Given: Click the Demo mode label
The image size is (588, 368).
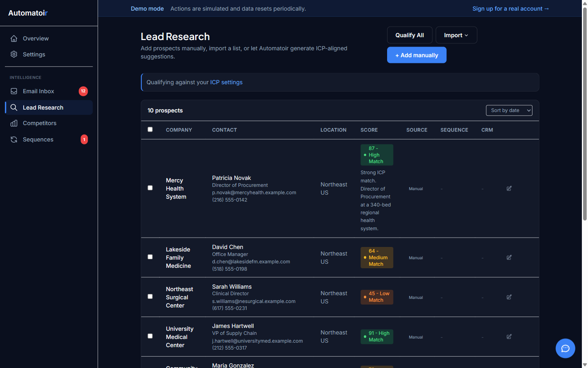Looking at the screenshot, I should coord(147,9).
